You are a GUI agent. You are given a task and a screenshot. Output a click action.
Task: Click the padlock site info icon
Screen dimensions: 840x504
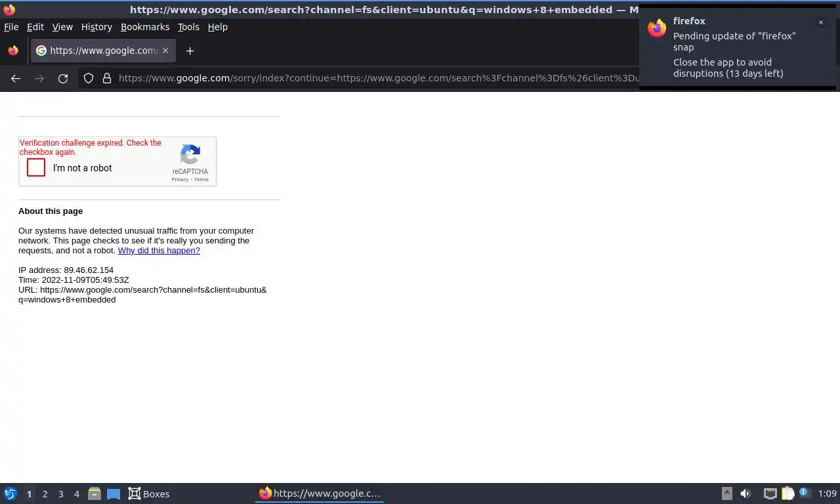click(107, 78)
